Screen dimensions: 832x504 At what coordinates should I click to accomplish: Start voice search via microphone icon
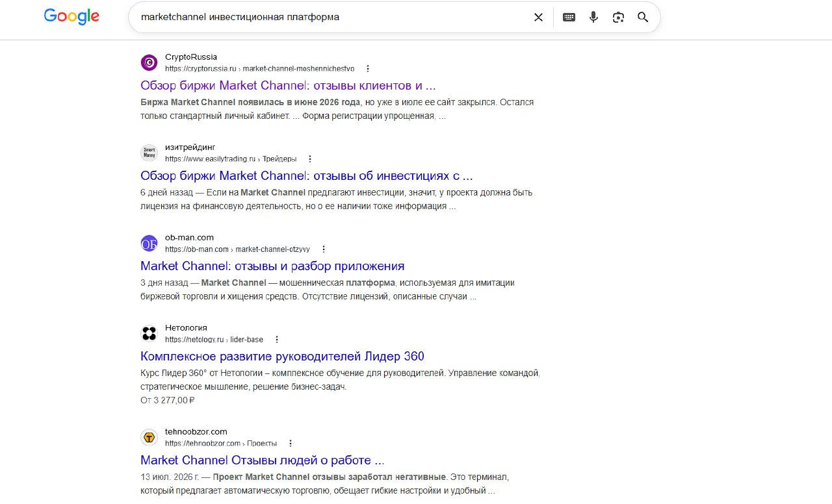click(x=593, y=18)
